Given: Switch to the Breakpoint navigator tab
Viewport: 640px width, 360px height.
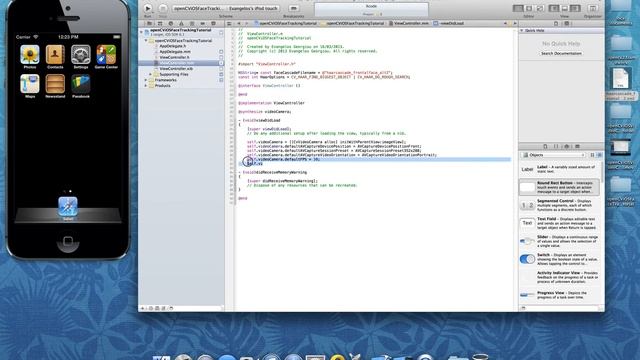Looking at the screenshot, I should coord(202,24).
